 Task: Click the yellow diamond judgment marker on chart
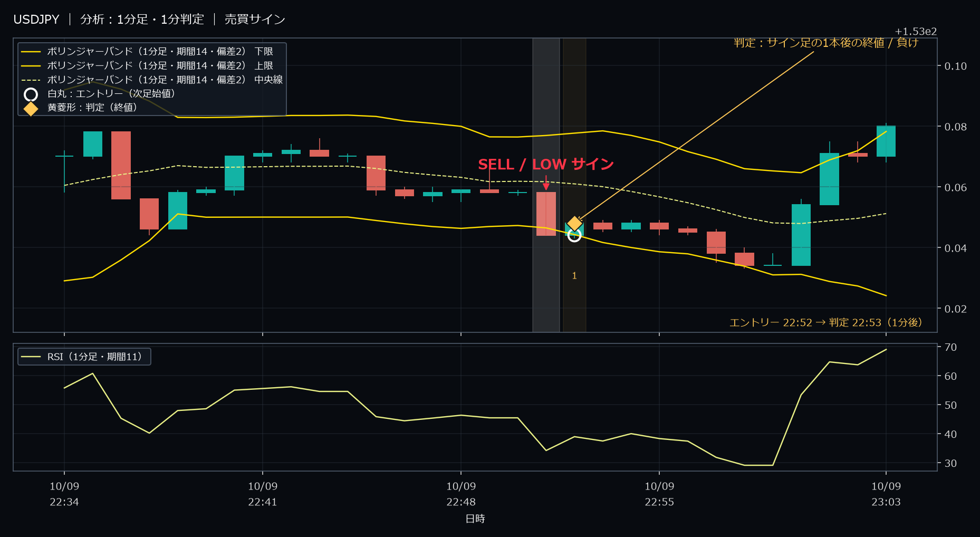pos(574,224)
